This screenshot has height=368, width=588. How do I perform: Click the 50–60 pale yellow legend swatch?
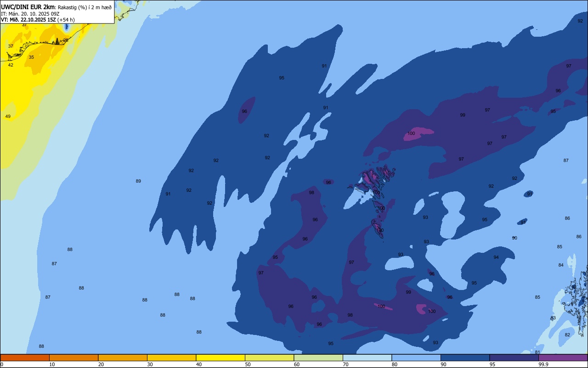point(269,357)
